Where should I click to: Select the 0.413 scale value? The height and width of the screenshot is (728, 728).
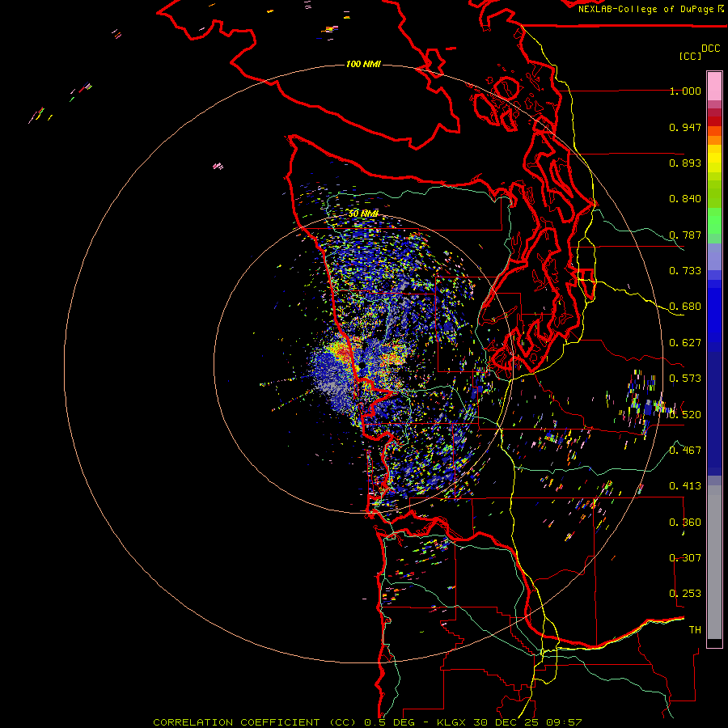pyautogui.click(x=685, y=486)
